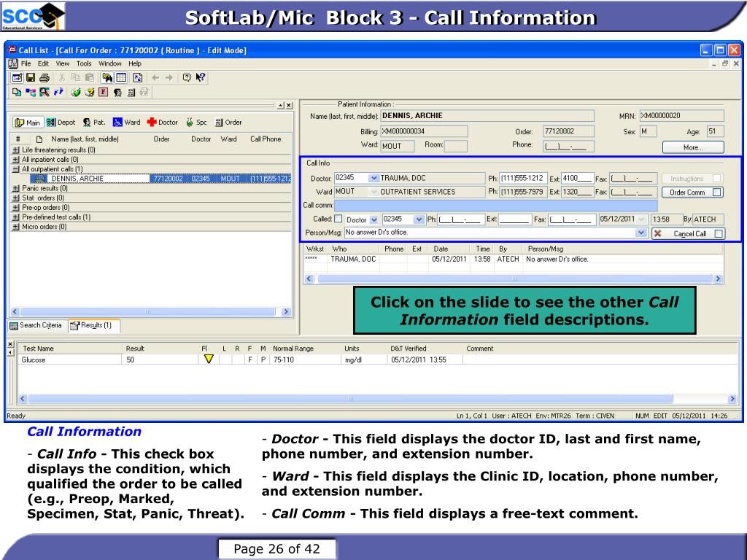The height and width of the screenshot is (560, 747).
Task: Click the document list icon in second toolbar
Action: [x=131, y=92]
